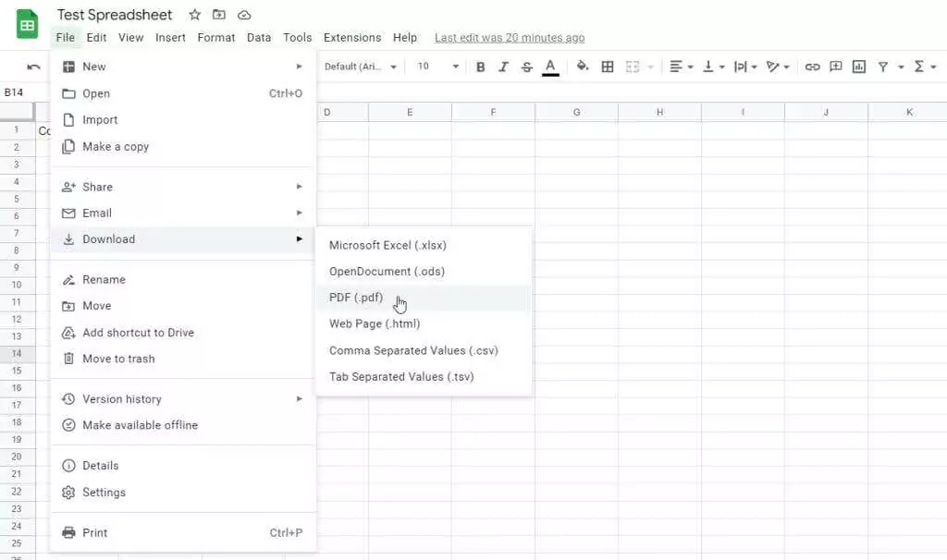Select Comma Separated Values (.csv)
This screenshot has height=560, width=947.
pyautogui.click(x=413, y=350)
